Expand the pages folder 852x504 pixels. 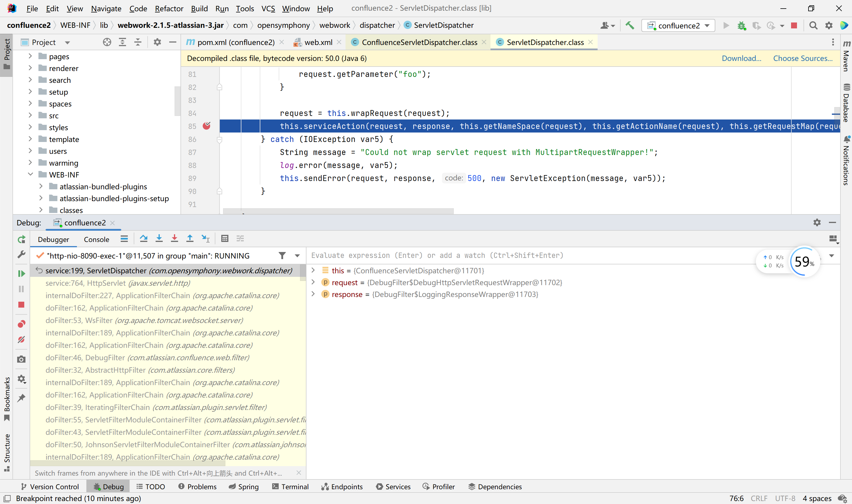tap(30, 56)
